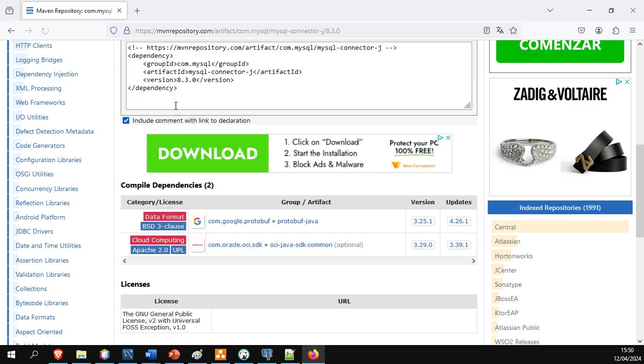The image size is (644, 364).
Task: Open Firefox account profile icon
Action: (x=599, y=31)
